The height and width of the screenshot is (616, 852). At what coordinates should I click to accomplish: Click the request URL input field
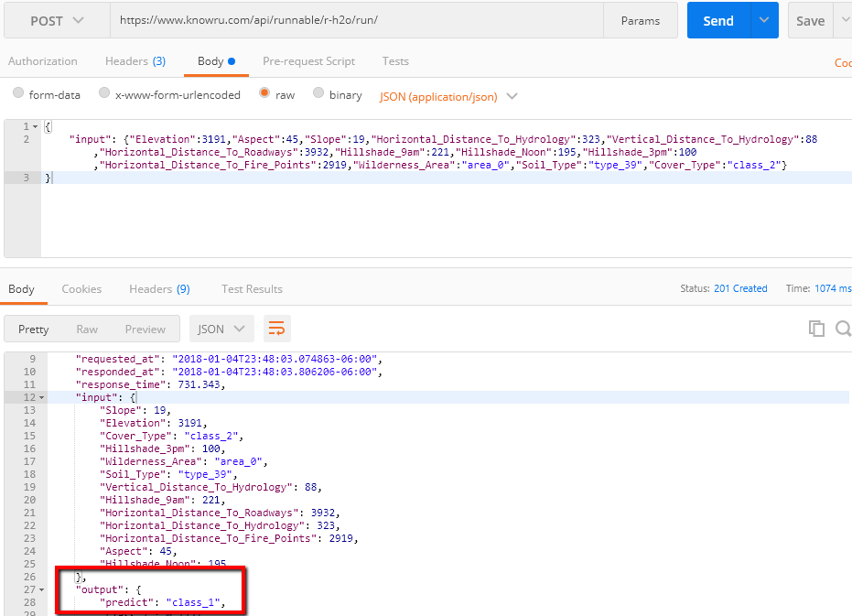pos(357,21)
